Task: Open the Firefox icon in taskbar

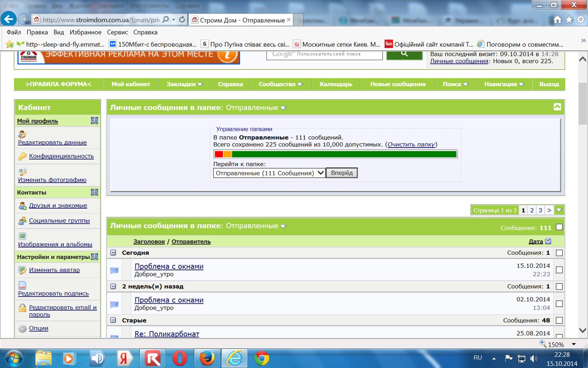Action: [x=207, y=358]
